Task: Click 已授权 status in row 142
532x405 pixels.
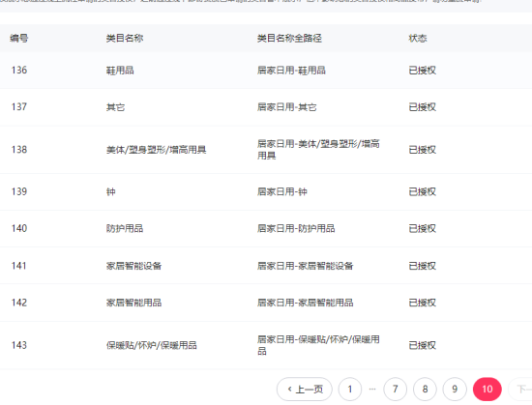Action: (422, 303)
